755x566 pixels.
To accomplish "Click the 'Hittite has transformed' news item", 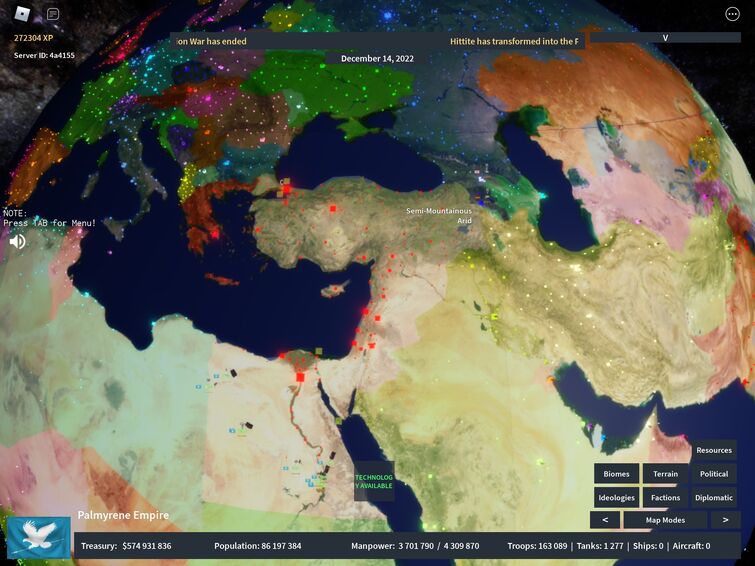I will point(514,41).
